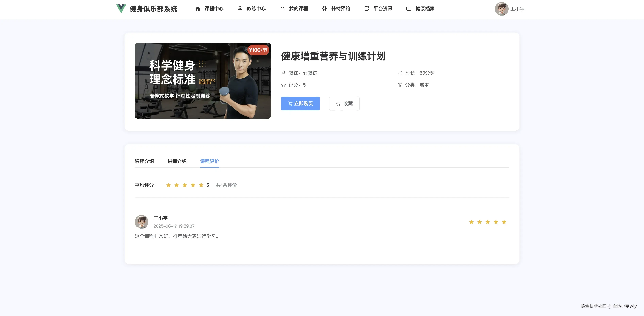Click the gear icon beside 器材预约

(324, 9)
